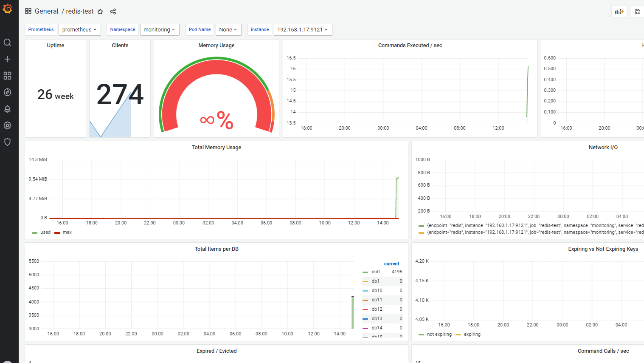This screenshot has height=363, width=644.
Task: Click the Namespace variable label
Action: [x=123, y=30]
